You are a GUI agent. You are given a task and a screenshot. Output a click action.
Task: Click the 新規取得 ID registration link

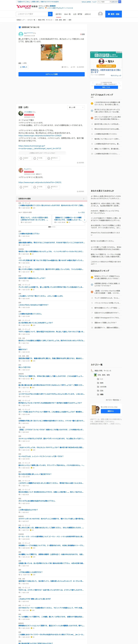tap(53, 6)
